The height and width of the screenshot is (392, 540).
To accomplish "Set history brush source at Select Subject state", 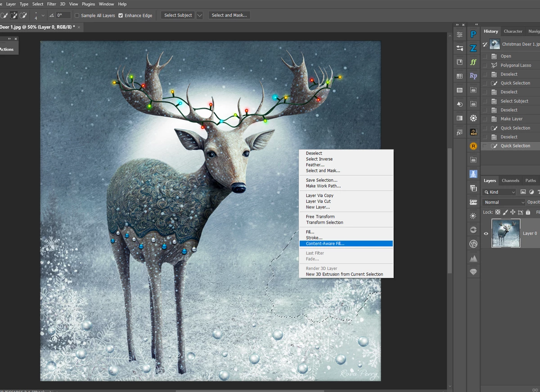I will 485,101.
